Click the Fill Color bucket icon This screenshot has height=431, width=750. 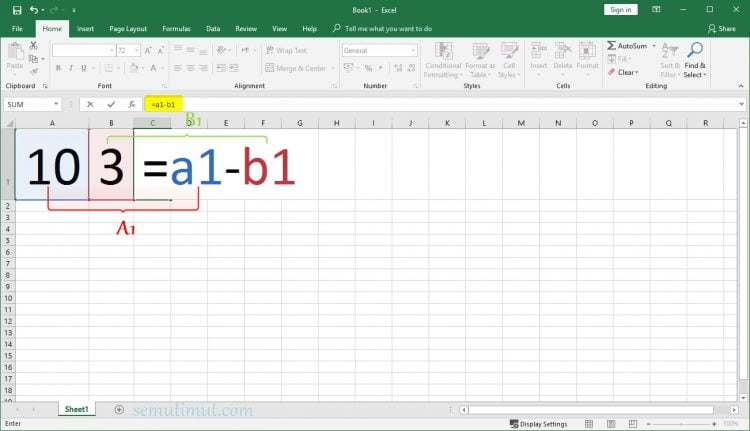[x=134, y=68]
